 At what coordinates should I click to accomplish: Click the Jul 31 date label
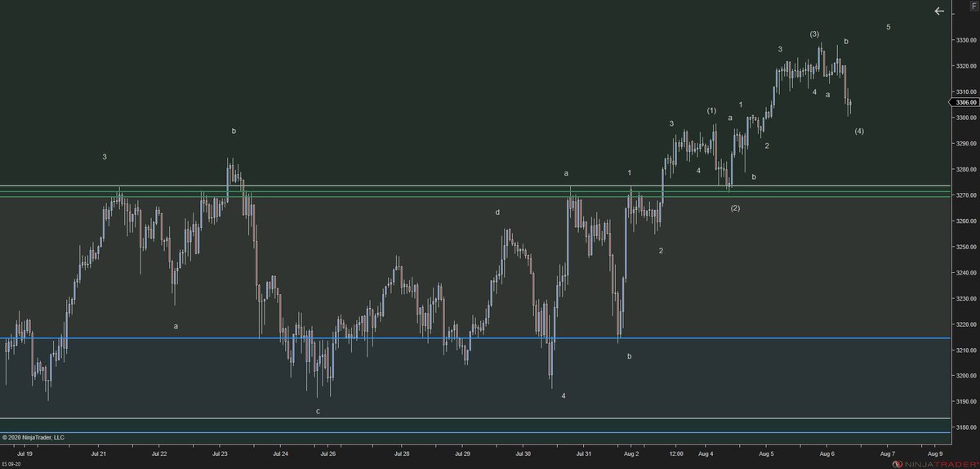(583, 452)
